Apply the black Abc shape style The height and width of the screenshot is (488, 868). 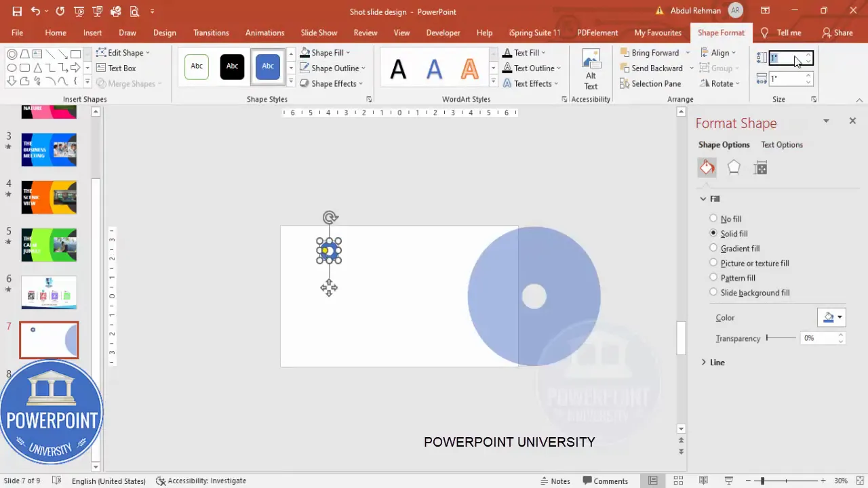click(x=232, y=66)
